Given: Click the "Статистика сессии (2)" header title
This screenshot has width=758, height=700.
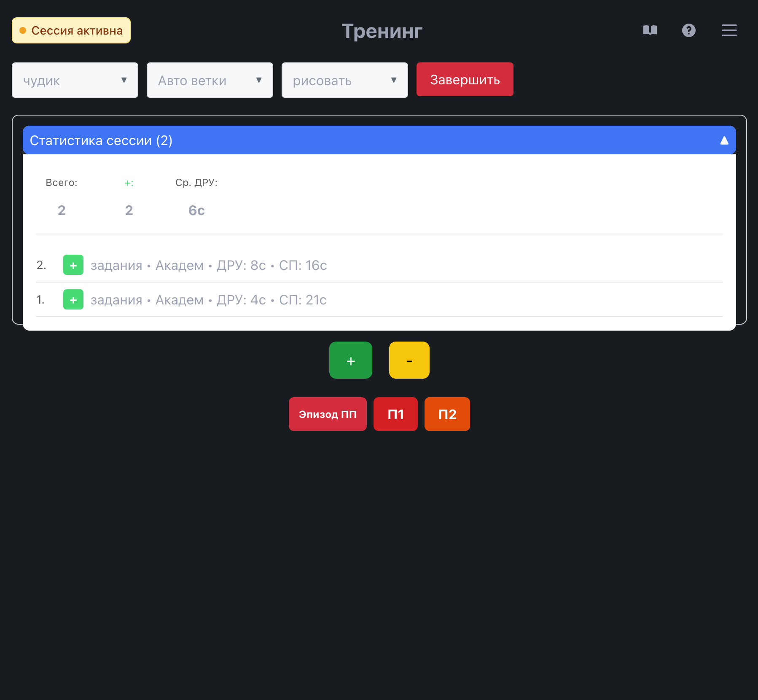Looking at the screenshot, I should pos(101,140).
